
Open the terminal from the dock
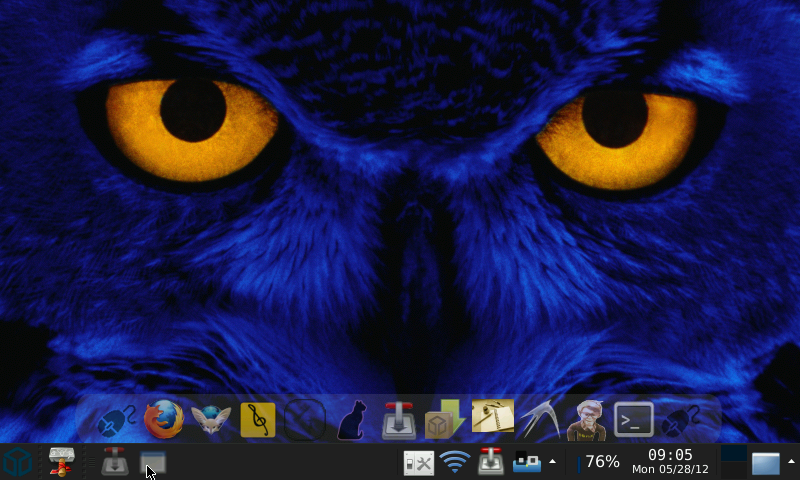[633, 420]
